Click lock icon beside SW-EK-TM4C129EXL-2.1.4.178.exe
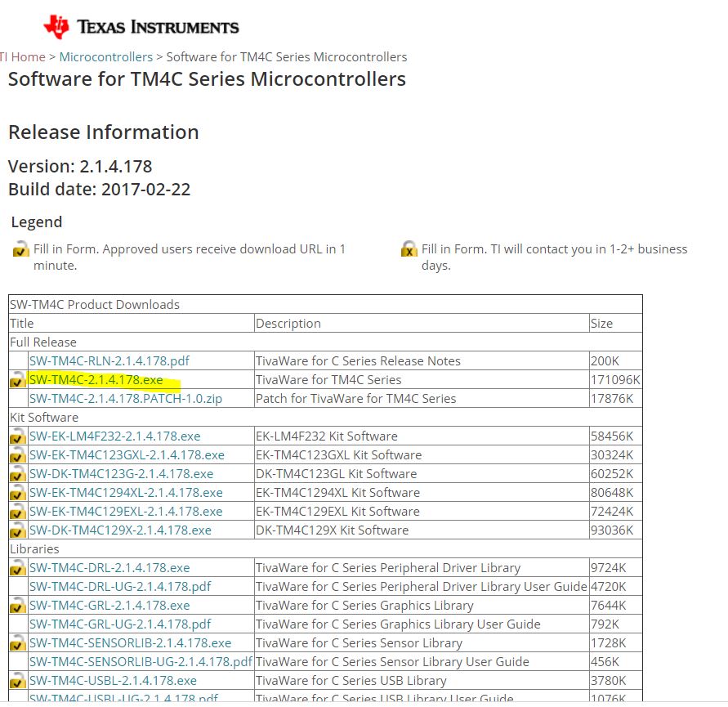 [18, 512]
